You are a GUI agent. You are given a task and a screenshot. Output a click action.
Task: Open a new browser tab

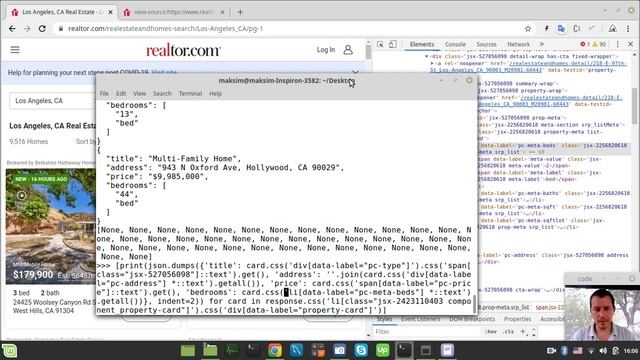[x=240, y=12]
